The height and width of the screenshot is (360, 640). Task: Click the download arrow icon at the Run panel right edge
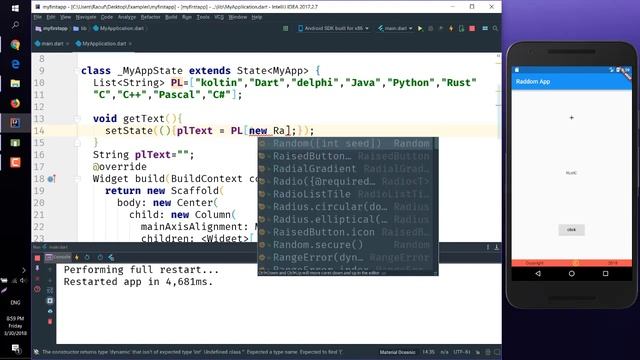point(496,247)
